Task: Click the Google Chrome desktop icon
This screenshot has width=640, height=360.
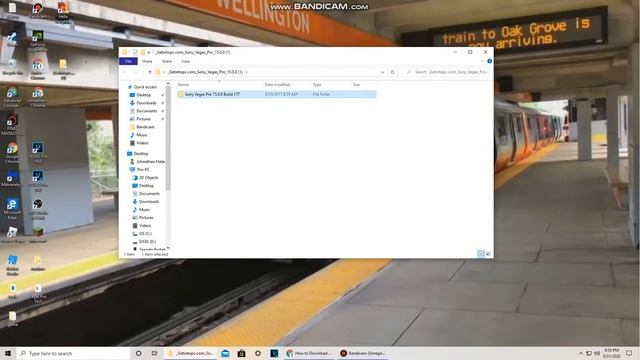Action: [12, 153]
